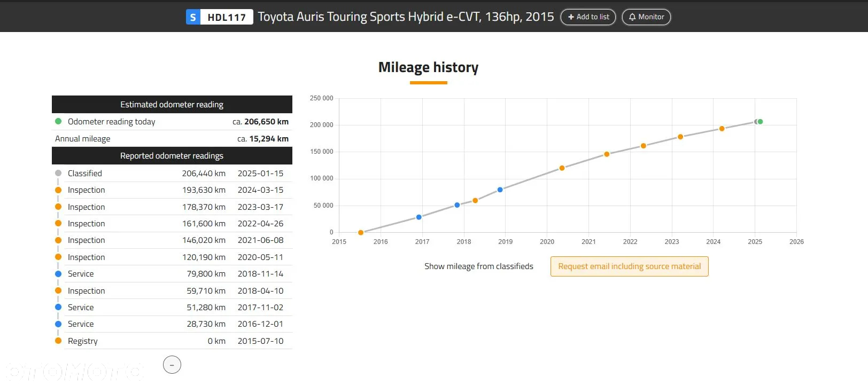The width and height of the screenshot is (868, 386).
Task: Select the blue late-2018 service chart point
Action: [x=500, y=190]
